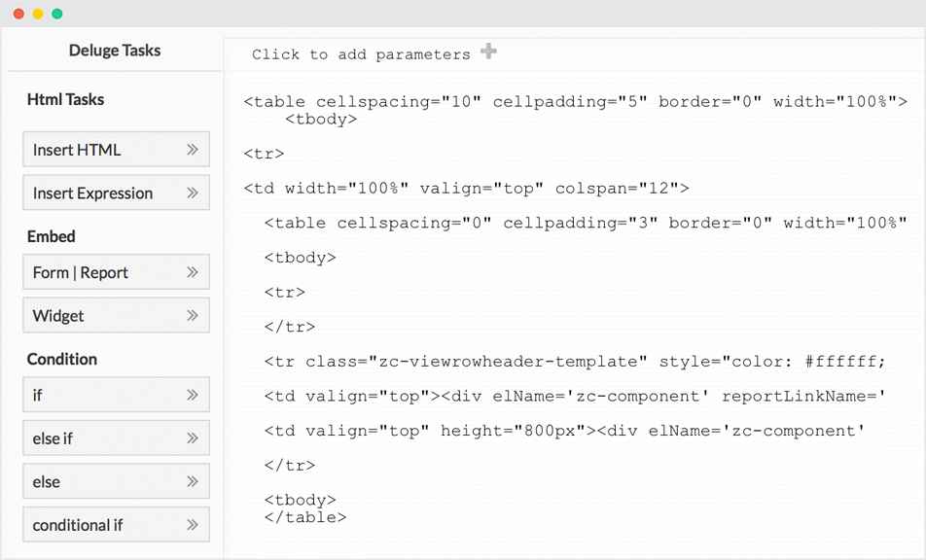926x560 pixels.
Task: Click the green macOS maximize button
Action: tap(57, 14)
